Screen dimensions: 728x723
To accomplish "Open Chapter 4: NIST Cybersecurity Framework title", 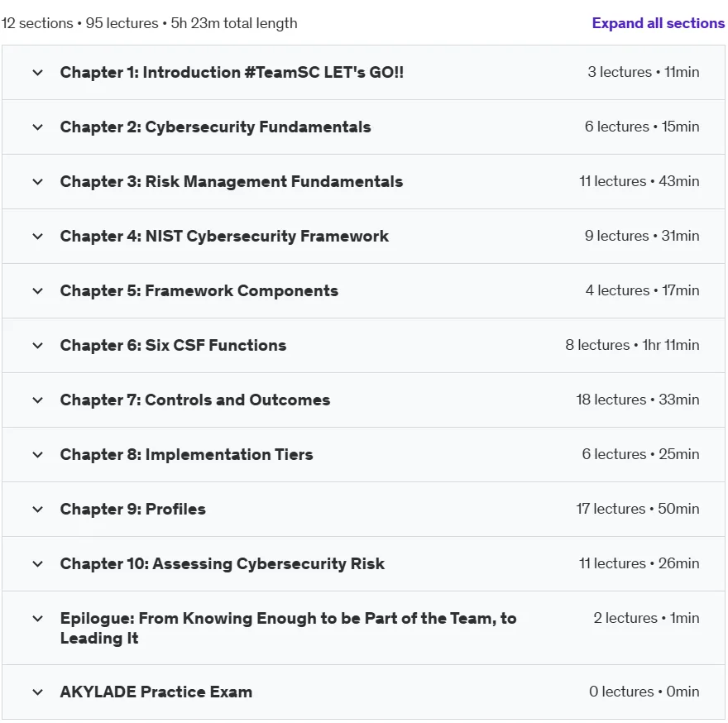I will [x=224, y=237].
